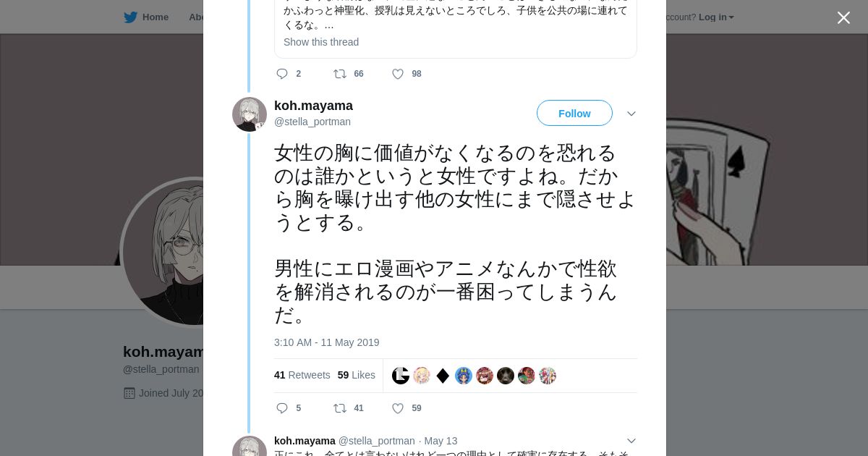
Task: Click the Show this thread link
Action: pos(321,42)
